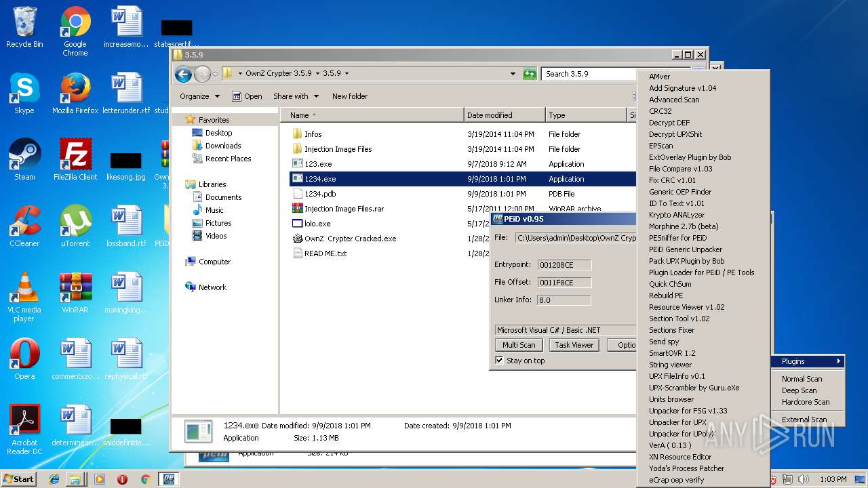Click the Explorer back arrow button
This screenshot has height=488, width=868.
183,74
